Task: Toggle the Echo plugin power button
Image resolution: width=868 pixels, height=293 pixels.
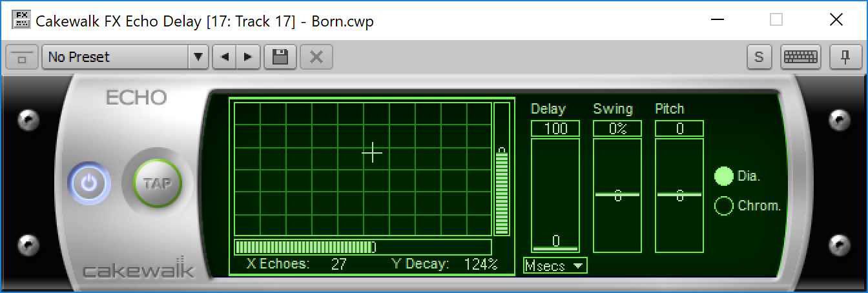Action: (89, 183)
